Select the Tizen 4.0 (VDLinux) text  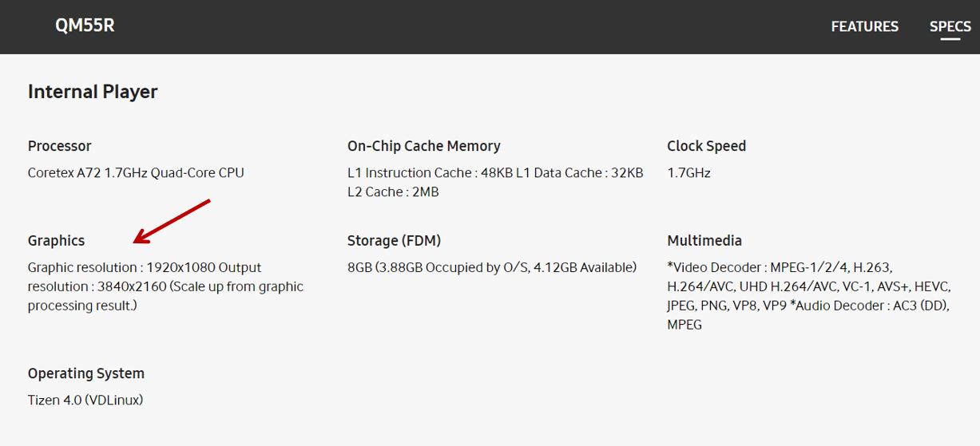coord(85,400)
